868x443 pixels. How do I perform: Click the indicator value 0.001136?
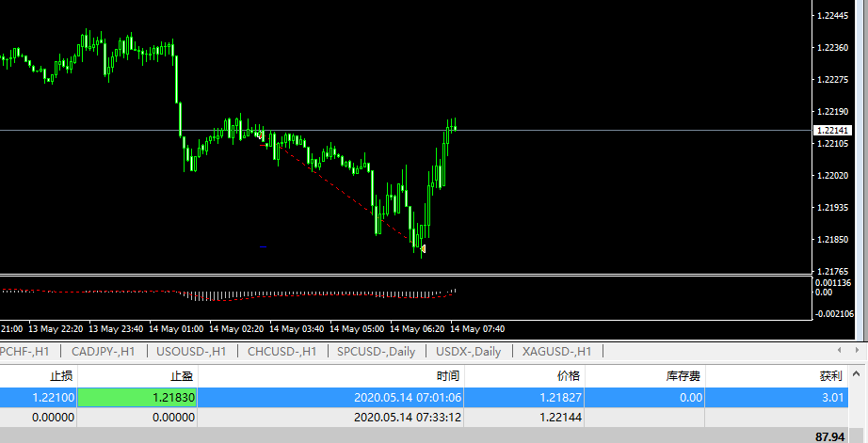point(833,282)
